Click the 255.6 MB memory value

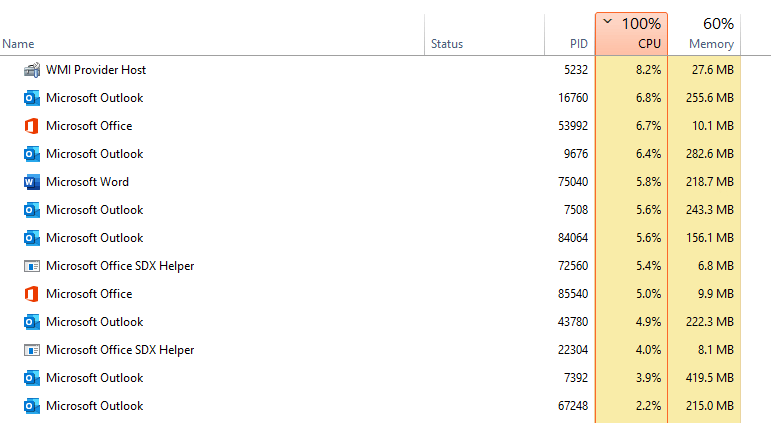[710, 98]
